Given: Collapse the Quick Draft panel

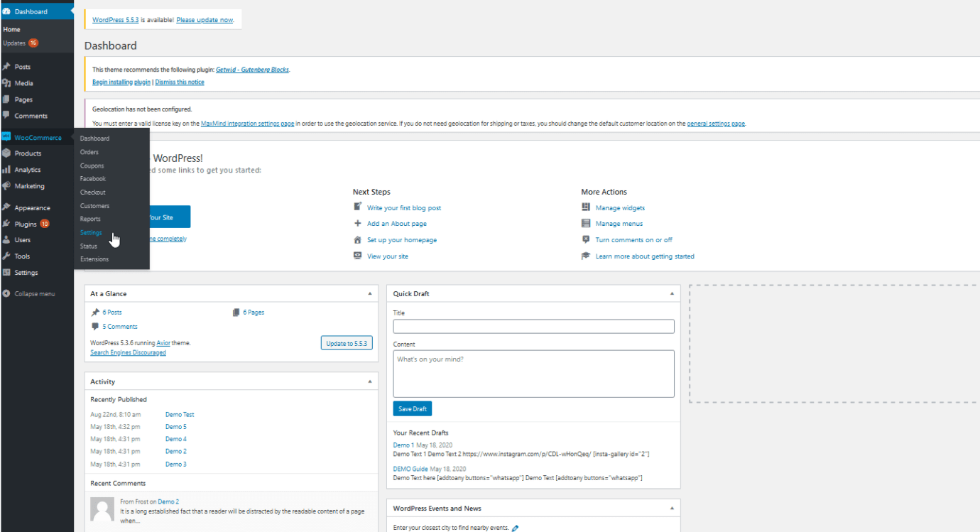Looking at the screenshot, I should pos(672,293).
